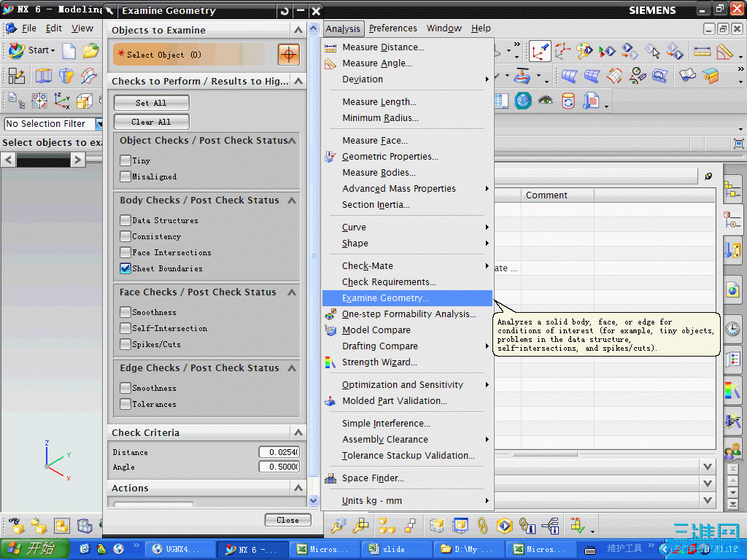Collapse the Edge Checks group
747x560 pixels.
pos(292,368)
